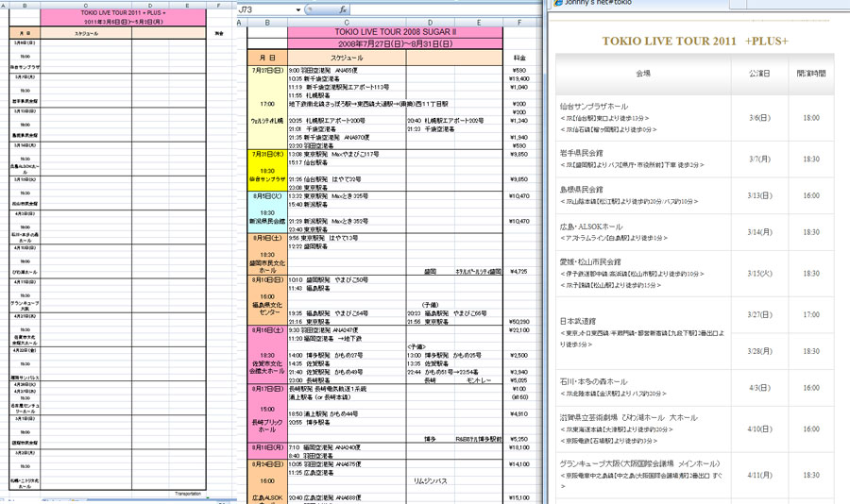850x504 pixels.
Task: Click the Name Box showing J73
Action: (265, 9)
